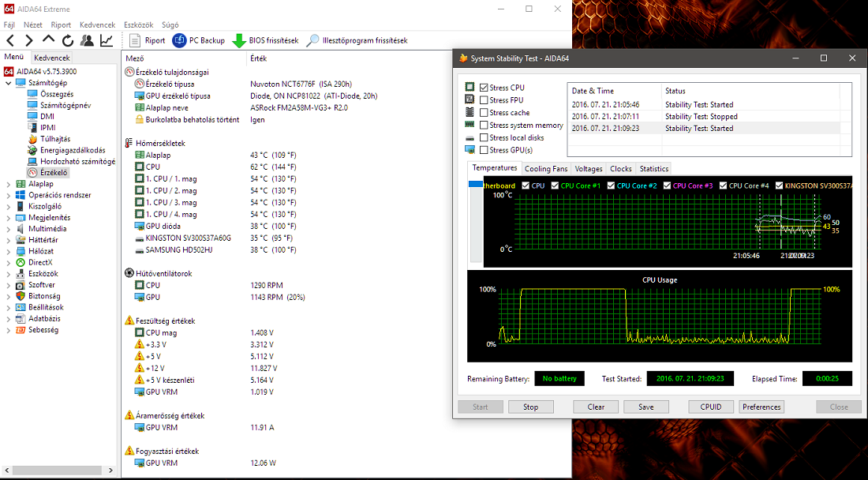Go forward with the right arrow icon
Image resolution: width=868 pixels, height=480 pixels.
29,40
